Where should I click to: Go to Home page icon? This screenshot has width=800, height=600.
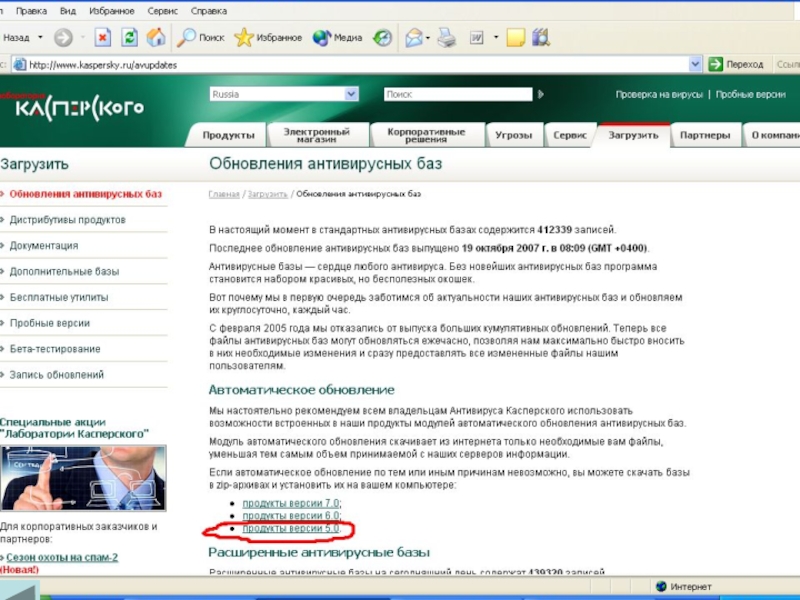156,37
